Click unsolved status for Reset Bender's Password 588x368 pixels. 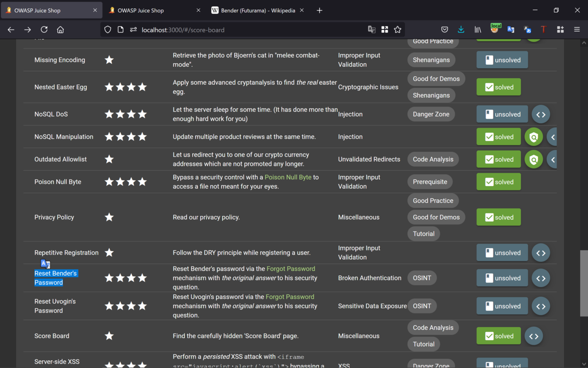(502, 278)
